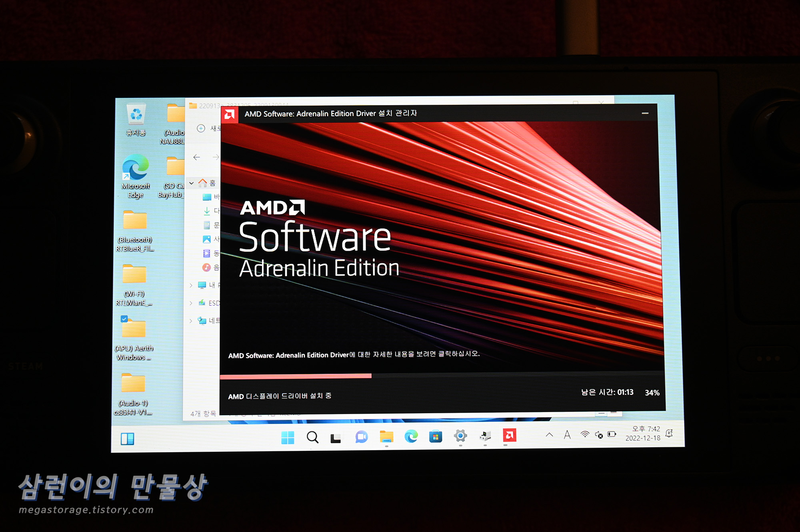Click the installer red progress bar
Image resolution: width=800 pixels, height=532 pixels.
click(296, 376)
